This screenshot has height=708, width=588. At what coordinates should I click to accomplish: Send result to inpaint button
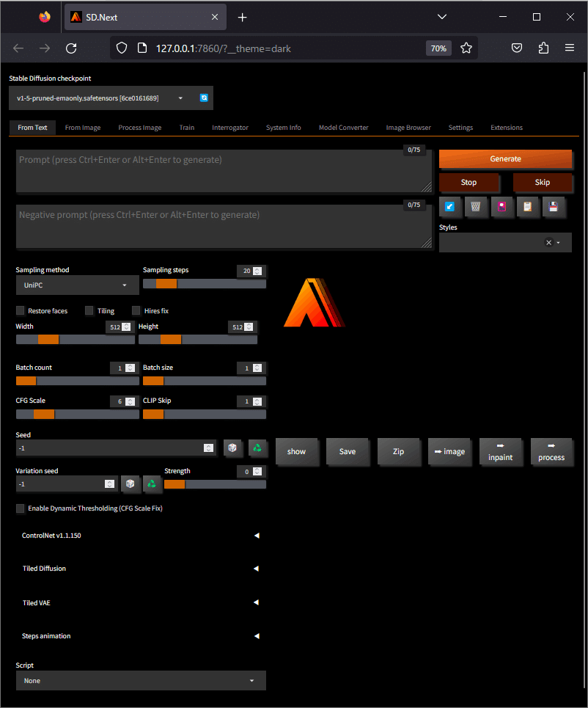pos(501,451)
